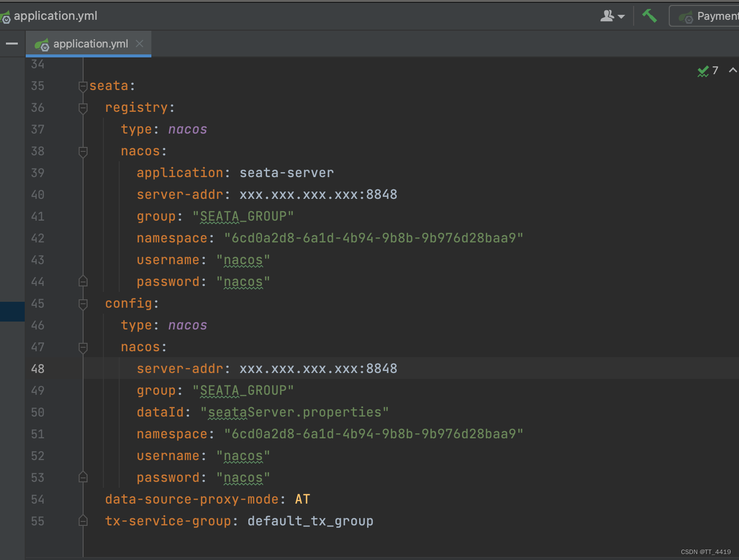This screenshot has height=560, width=739.
Task: Click xxx.xxx.xxx.xxx:8848 address on line 48
Action: click(318, 369)
